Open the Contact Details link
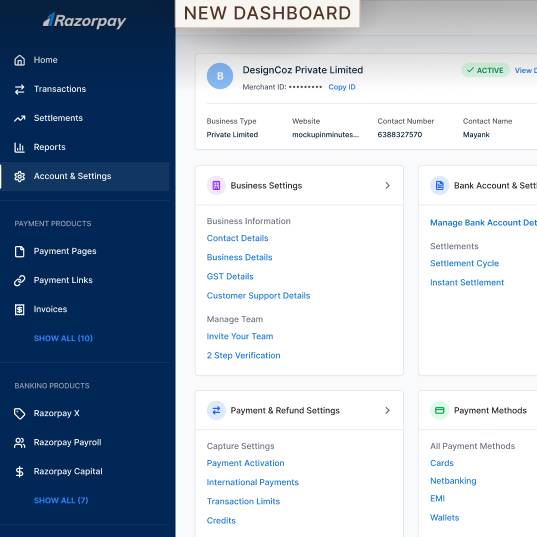This screenshot has height=537, width=537. (x=237, y=238)
